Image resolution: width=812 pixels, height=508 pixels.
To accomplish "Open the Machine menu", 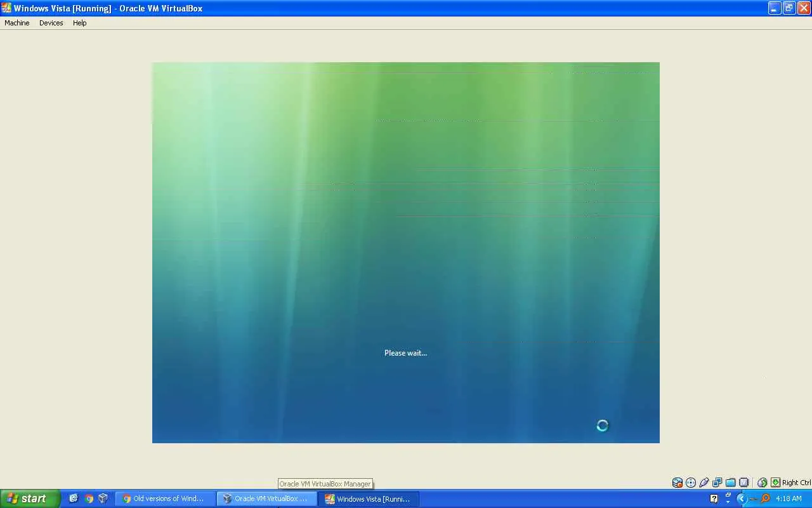I will (x=17, y=23).
